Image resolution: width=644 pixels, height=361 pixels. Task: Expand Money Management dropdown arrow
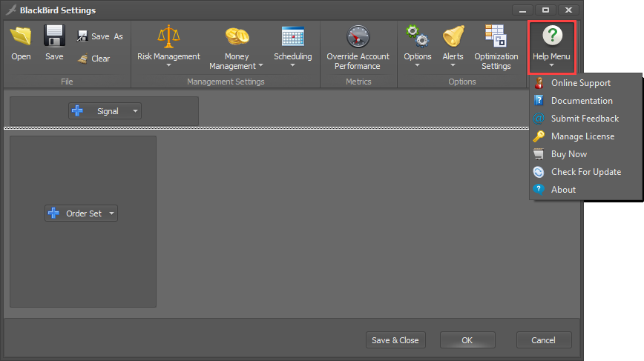tap(261, 66)
